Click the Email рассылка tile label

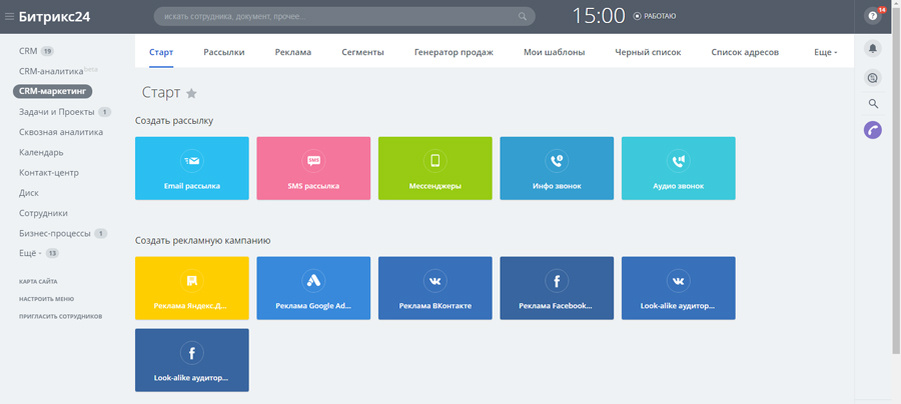point(192,186)
